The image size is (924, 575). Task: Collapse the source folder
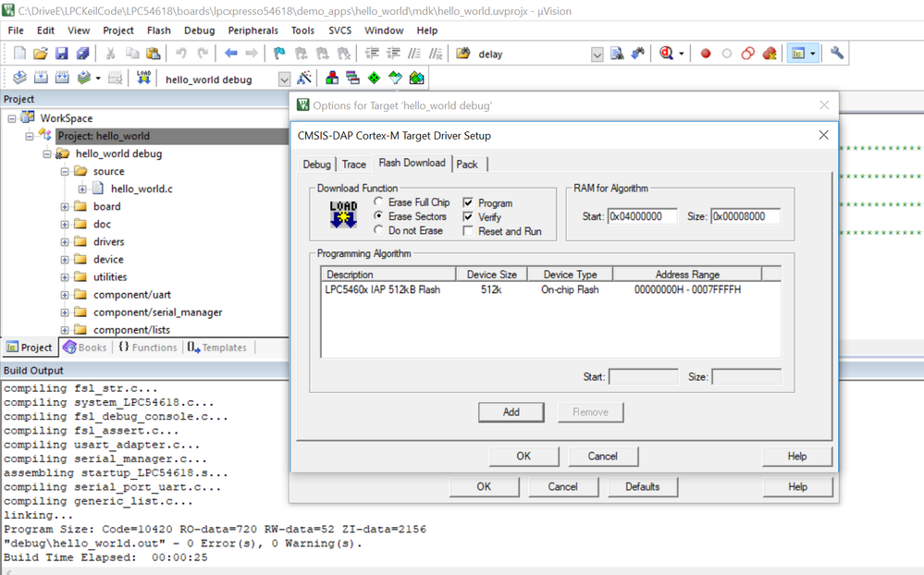pyautogui.click(x=64, y=171)
